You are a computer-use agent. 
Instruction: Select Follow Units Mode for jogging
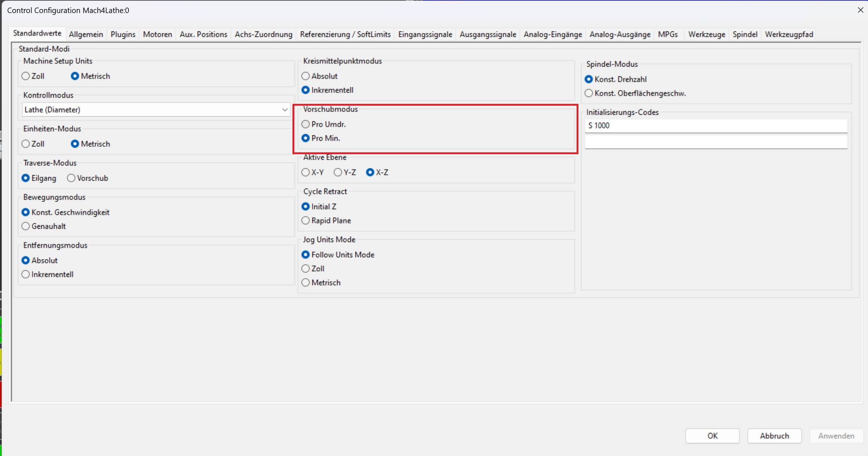(x=338, y=254)
